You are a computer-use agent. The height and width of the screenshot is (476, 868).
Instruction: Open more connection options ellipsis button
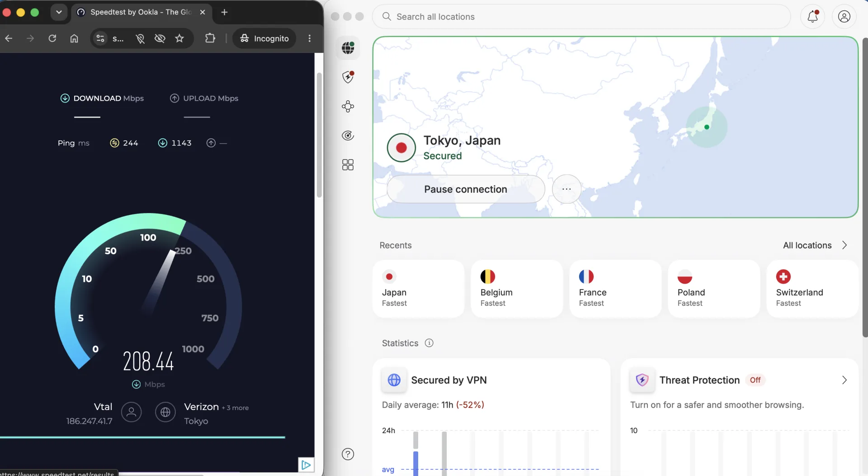pyautogui.click(x=566, y=189)
